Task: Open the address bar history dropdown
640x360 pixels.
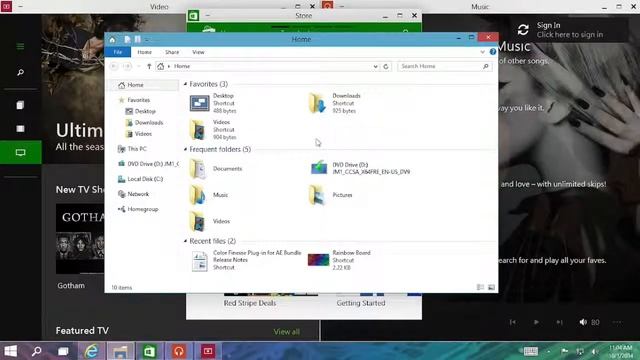Action: tap(375, 67)
